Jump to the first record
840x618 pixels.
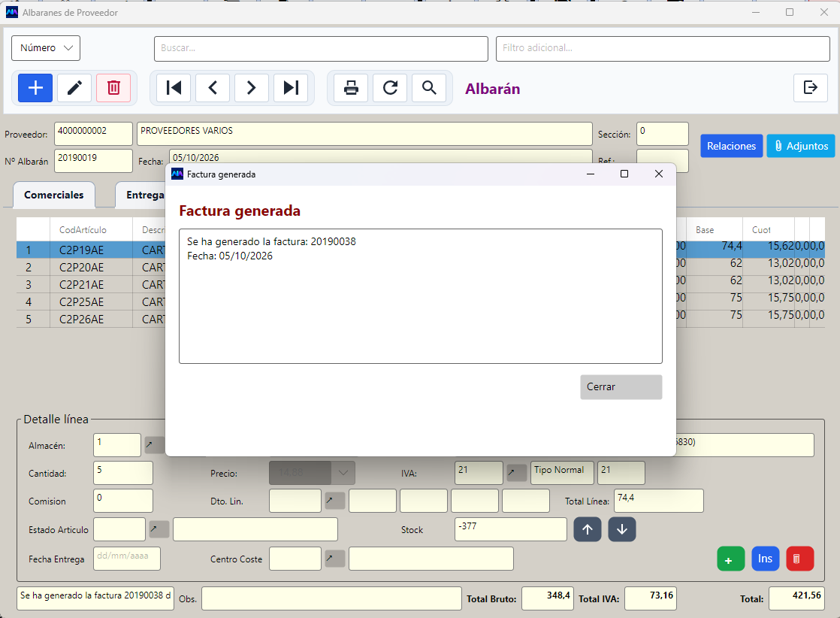pyautogui.click(x=174, y=88)
